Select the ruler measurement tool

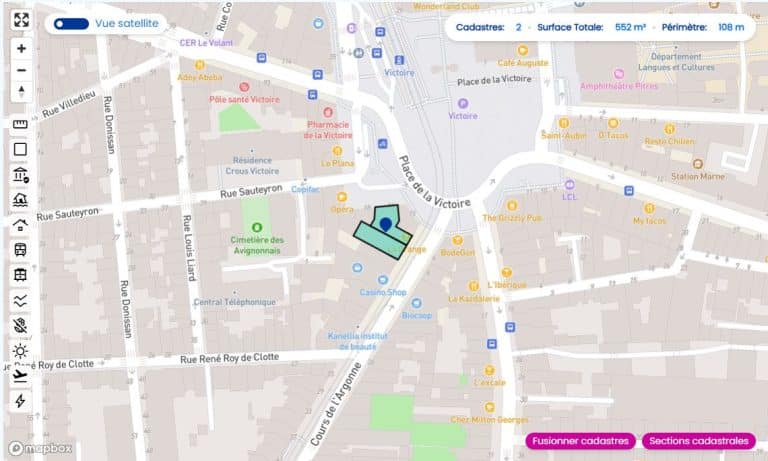click(x=20, y=124)
